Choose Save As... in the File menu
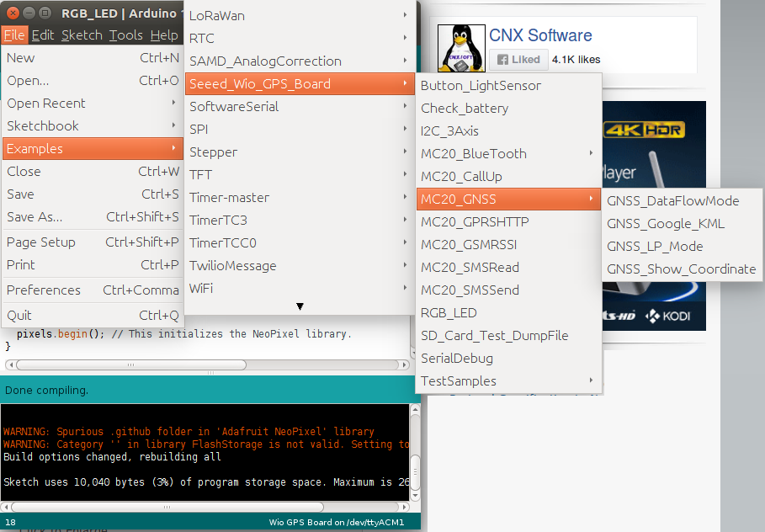 click(93, 216)
